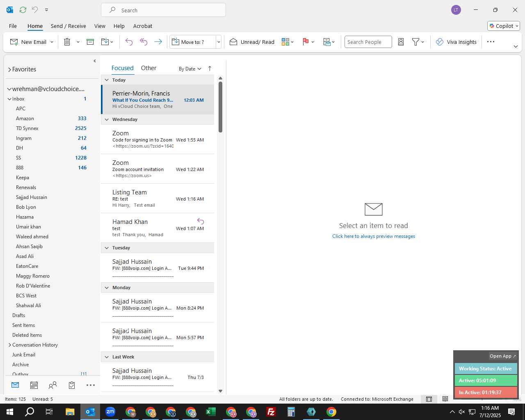Open the Send / Receive tab
The width and height of the screenshot is (525, 420).
[x=68, y=26]
